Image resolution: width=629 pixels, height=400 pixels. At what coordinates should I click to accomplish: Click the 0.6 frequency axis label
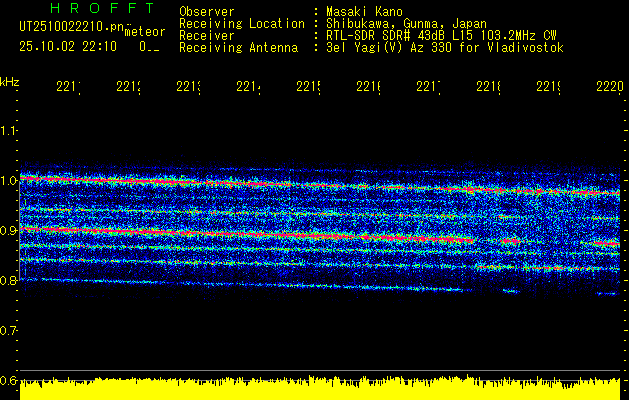[8, 380]
